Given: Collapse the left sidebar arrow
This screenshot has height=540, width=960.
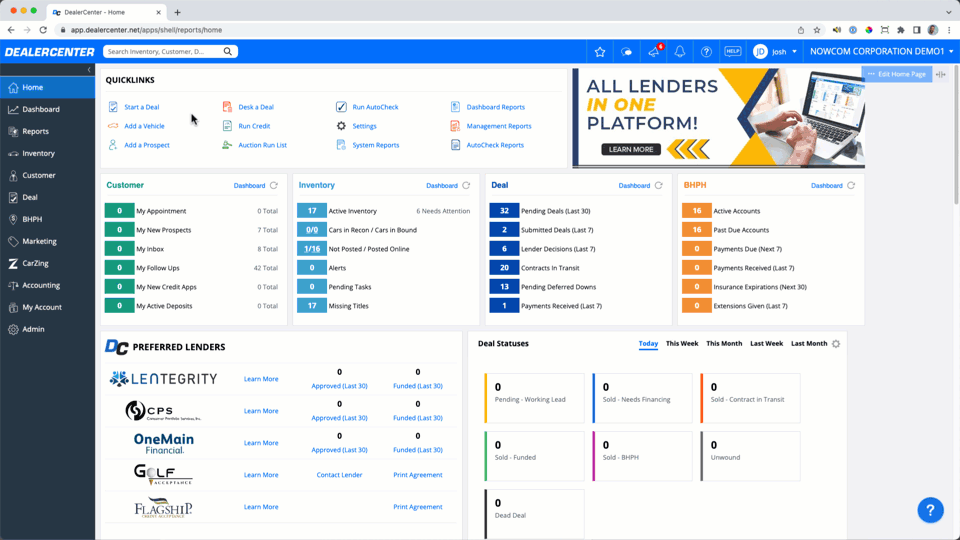Looking at the screenshot, I should point(89,70).
